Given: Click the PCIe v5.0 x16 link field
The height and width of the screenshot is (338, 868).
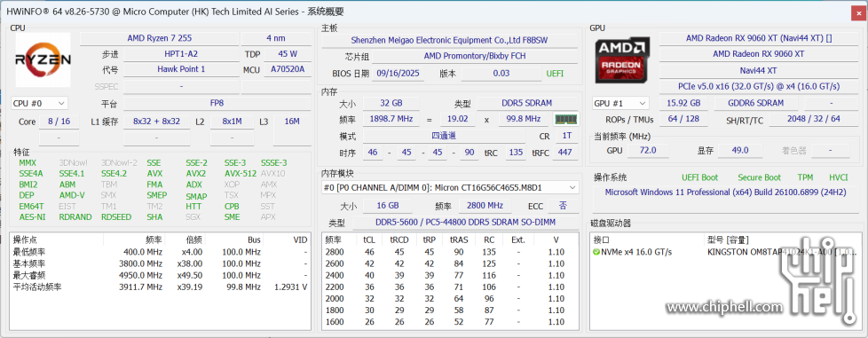Looking at the screenshot, I should (759, 86).
